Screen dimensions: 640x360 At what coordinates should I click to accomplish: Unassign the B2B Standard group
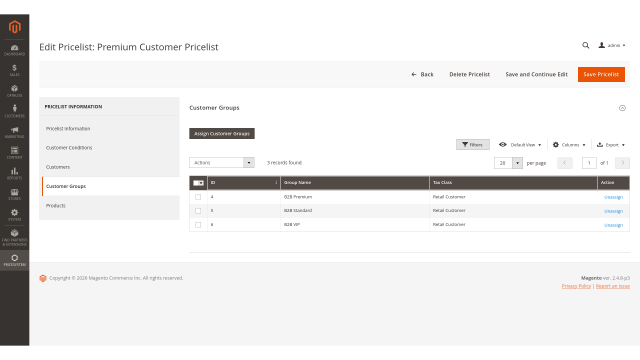click(613, 211)
